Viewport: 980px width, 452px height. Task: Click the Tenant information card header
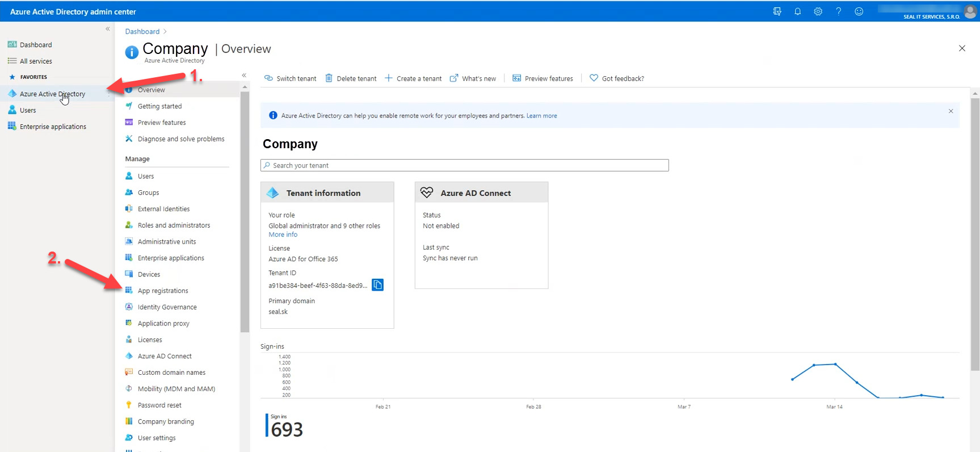(327, 192)
